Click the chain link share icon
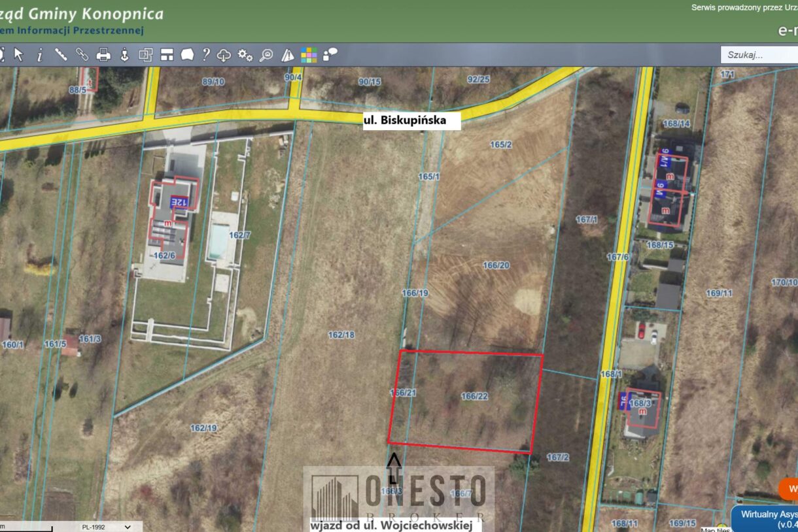This screenshot has height=532, width=798. 82,55
